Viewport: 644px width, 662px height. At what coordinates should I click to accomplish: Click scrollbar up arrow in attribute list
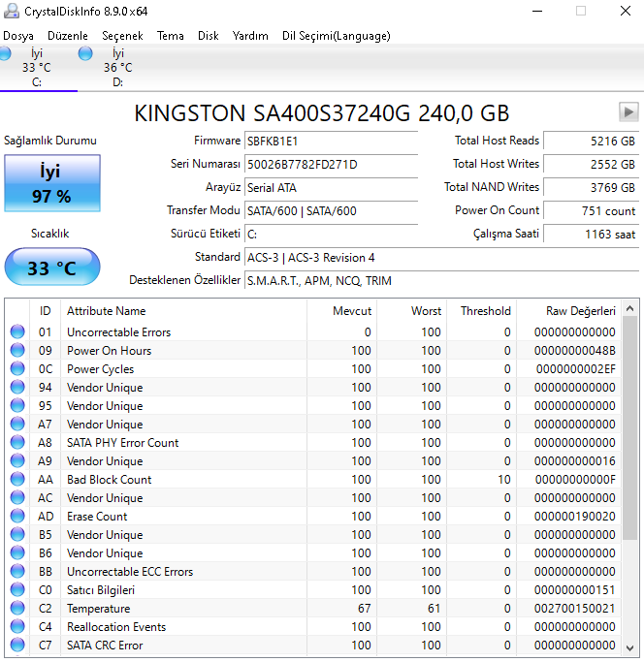click(629, 308)
